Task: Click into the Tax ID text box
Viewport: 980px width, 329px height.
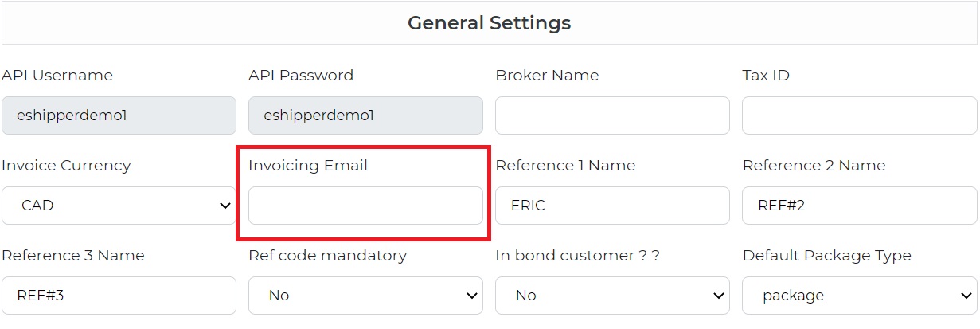Action: (859, 116)
